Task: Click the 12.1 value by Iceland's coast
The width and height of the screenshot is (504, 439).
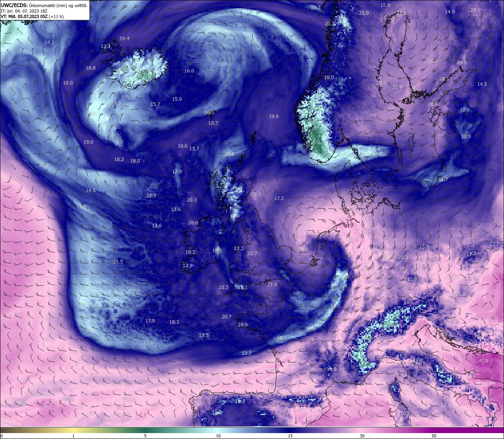Action: [x=106, y=46]
